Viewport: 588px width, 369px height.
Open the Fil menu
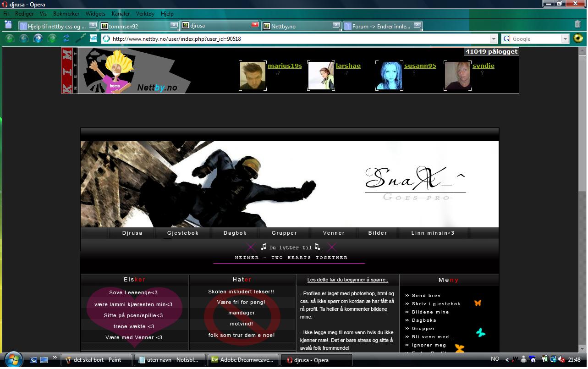(6, 14)
